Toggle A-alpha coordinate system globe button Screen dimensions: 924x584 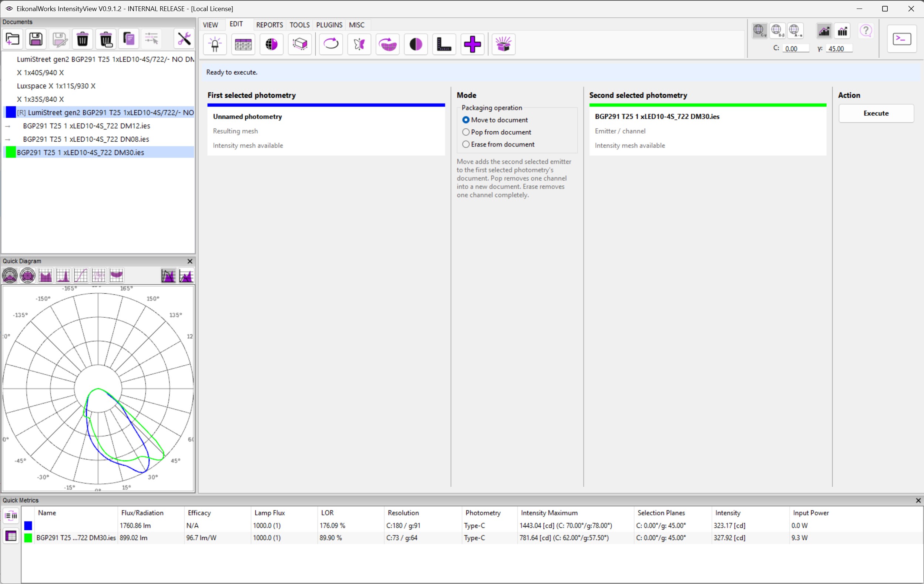click(796, 31)
